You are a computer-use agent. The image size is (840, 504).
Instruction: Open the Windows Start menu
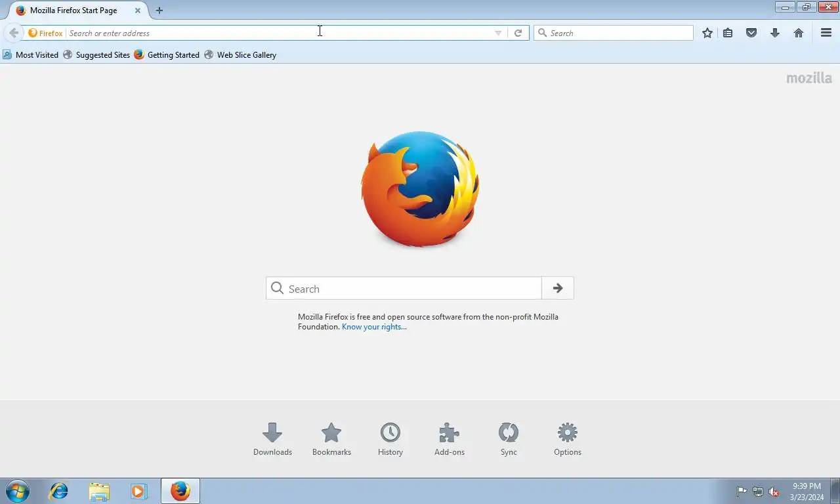(18, 491)
